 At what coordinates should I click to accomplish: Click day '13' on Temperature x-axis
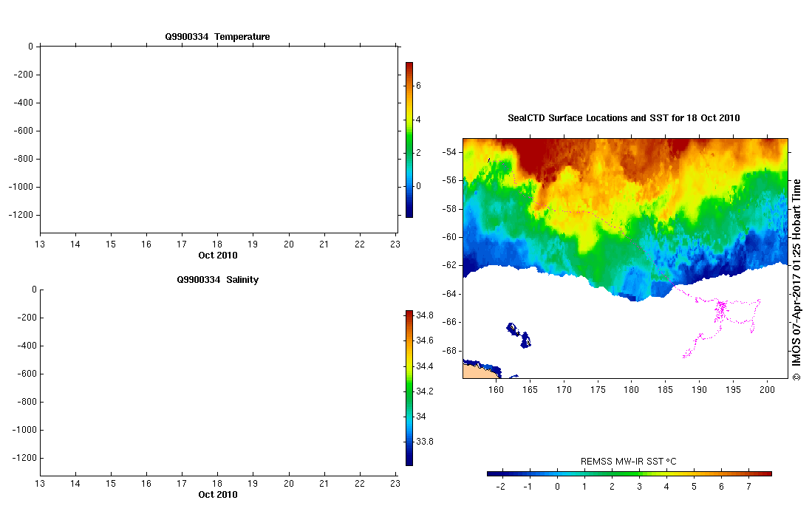point(40,244)
